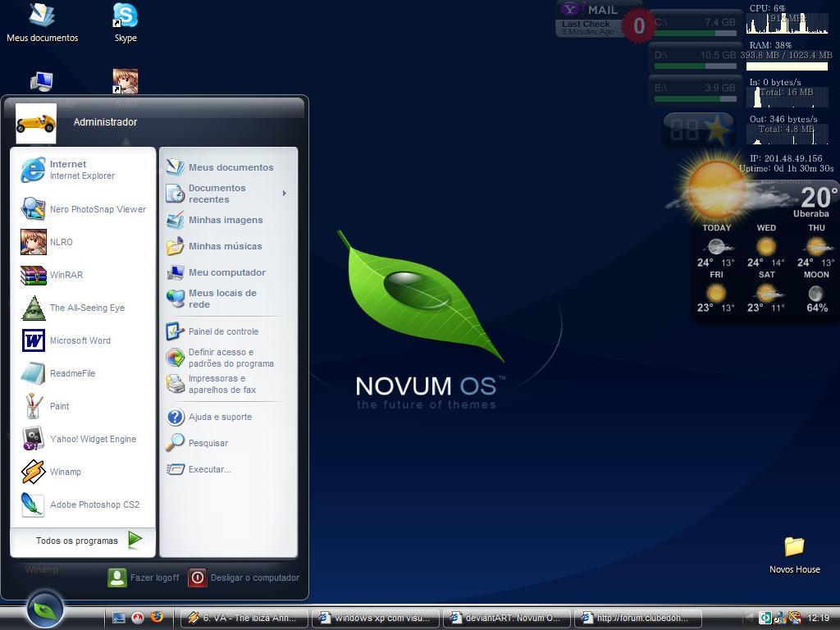Open Internet Explorer from the Start menu
840x630 pixels.
point(83,170)
